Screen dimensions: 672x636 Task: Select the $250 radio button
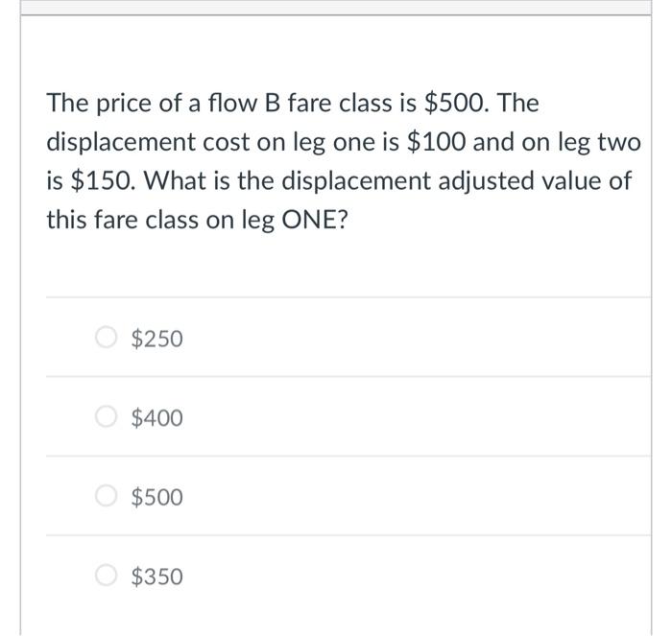105,338
